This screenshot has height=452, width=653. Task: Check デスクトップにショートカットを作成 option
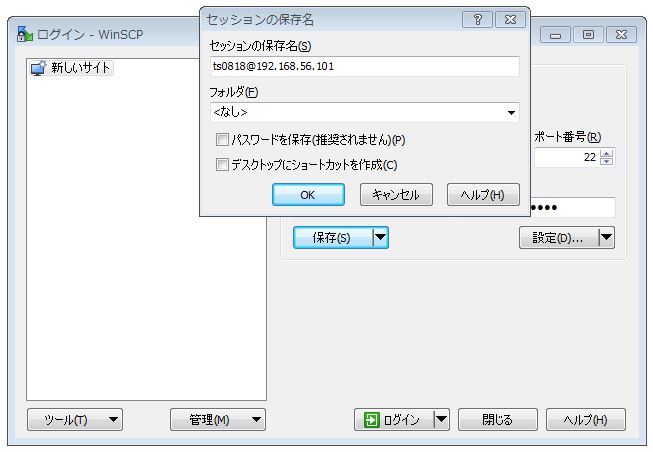pyautogui.click(x=222, y=165)
